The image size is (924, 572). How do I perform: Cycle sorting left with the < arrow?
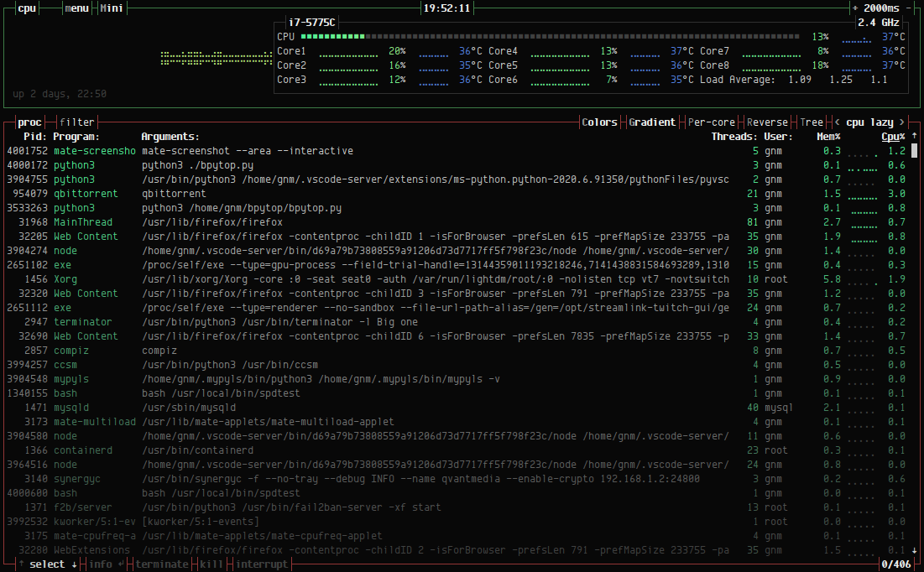click(836, 122)
